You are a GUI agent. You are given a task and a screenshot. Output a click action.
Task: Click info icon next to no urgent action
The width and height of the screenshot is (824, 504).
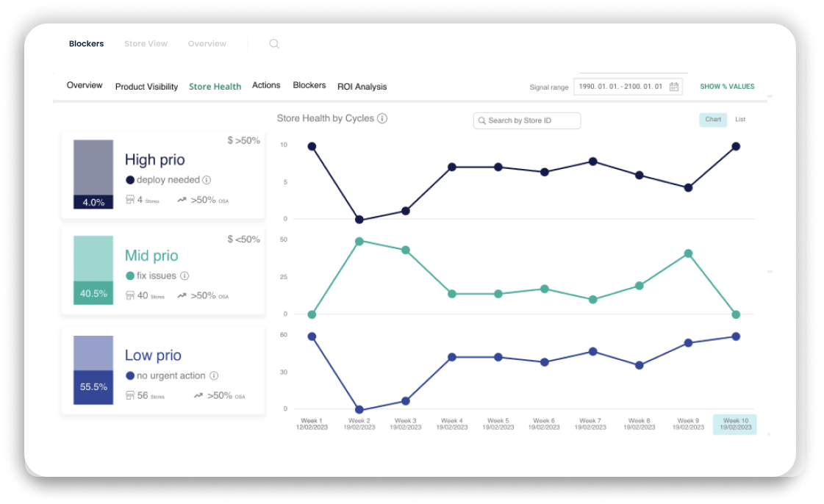click(214, 375)
